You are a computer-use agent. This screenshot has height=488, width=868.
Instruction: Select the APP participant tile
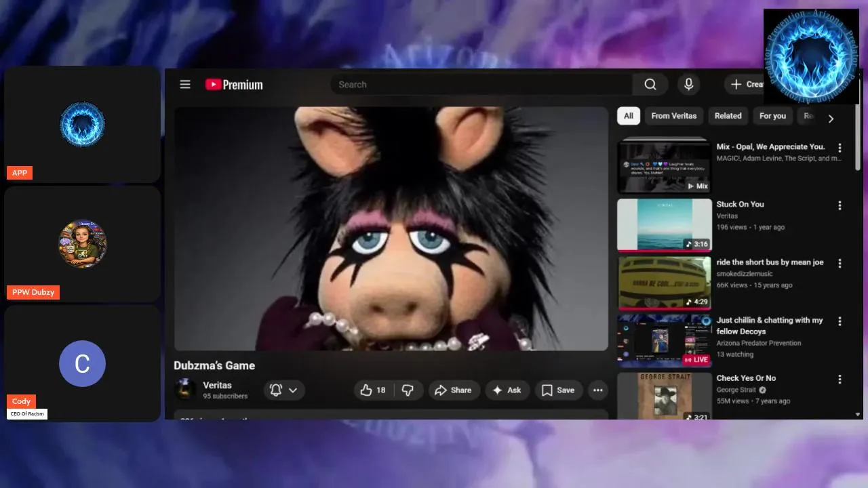[82, 124]
